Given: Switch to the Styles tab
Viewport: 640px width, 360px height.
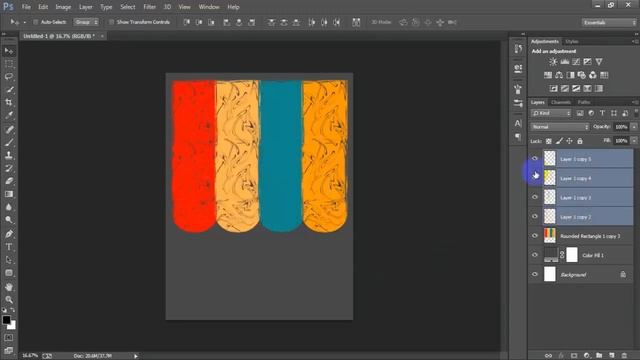Looking at the screenshot, I should click(571, 42).
